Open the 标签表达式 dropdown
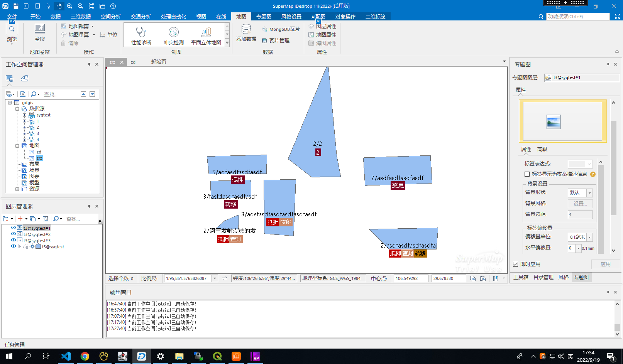 click(x=589, y=164)
